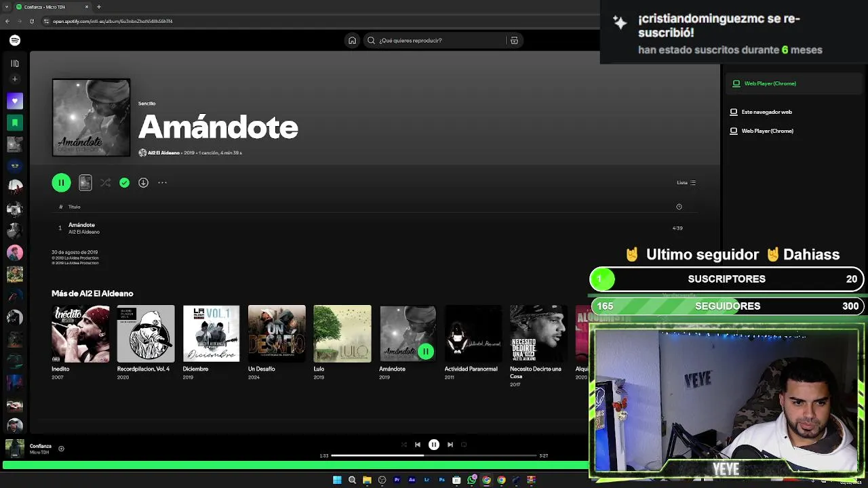Viewport: 868px width, 488px height.
Task: Pause via Amándote card green button
Action: 425,351
